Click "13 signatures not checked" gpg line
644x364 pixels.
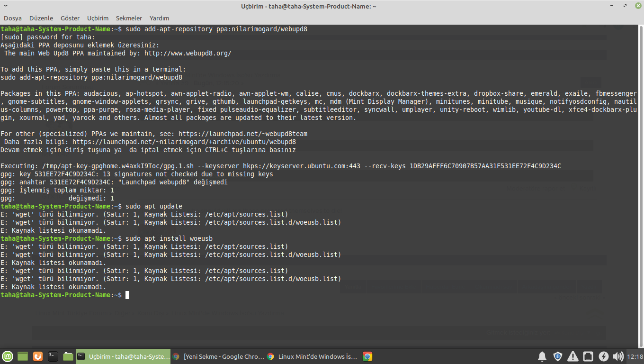point(137,174)
